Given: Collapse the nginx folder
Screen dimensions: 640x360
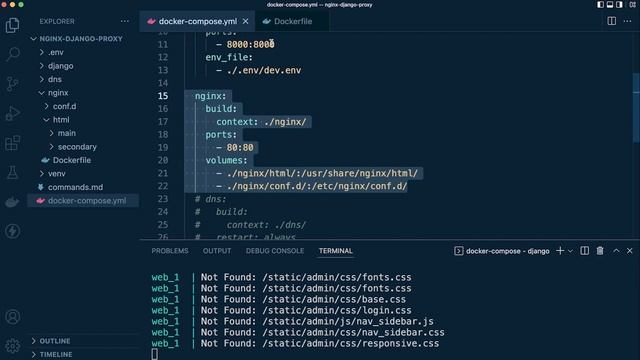Looking at the screenshot, I should pos(58,93).
